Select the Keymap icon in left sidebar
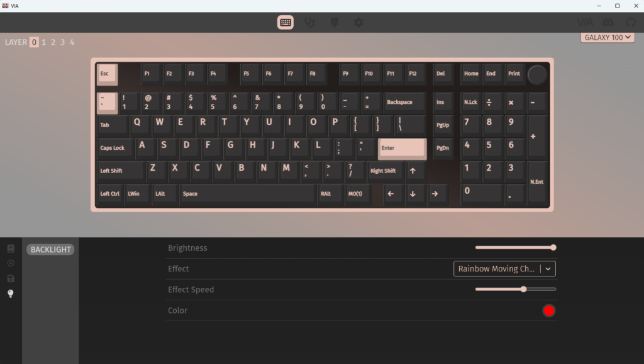 [x=11, y=249]
